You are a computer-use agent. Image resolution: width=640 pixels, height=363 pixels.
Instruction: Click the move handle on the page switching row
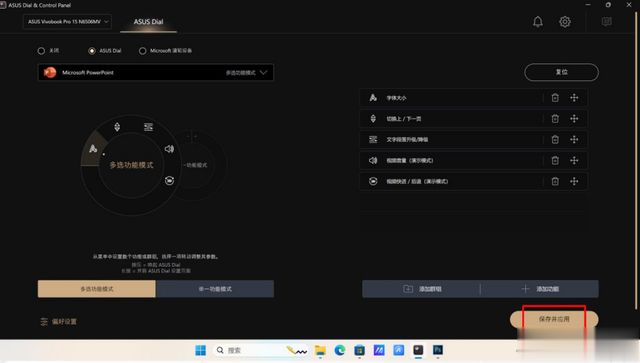(x=574, y=118)
